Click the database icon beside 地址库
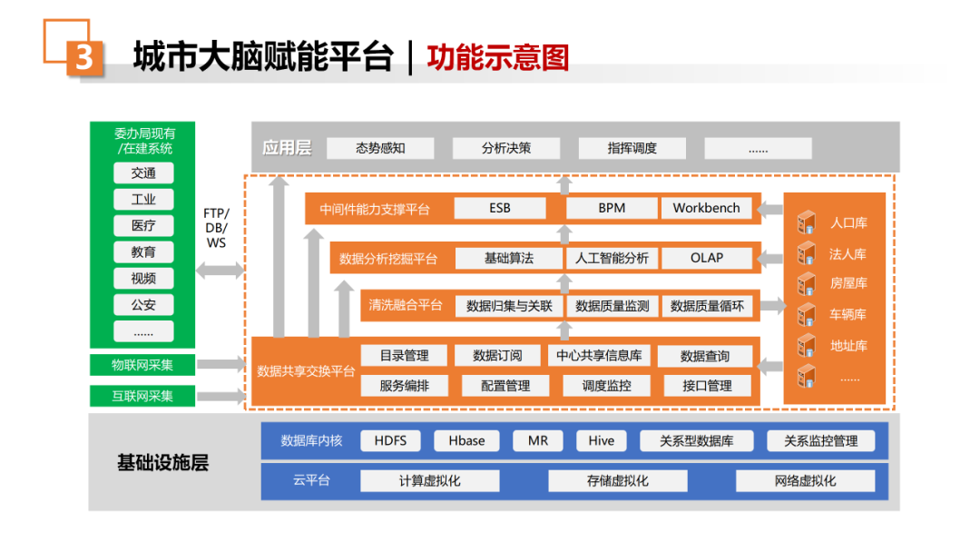 tap(807, 345)
